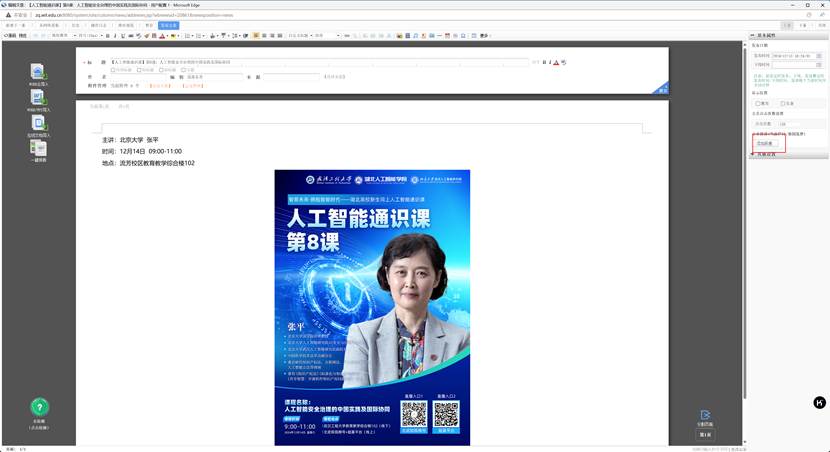This screenshot has height=452, width=830.
Task: Click the calendar icon next to offline time
Action: point(819,65)
